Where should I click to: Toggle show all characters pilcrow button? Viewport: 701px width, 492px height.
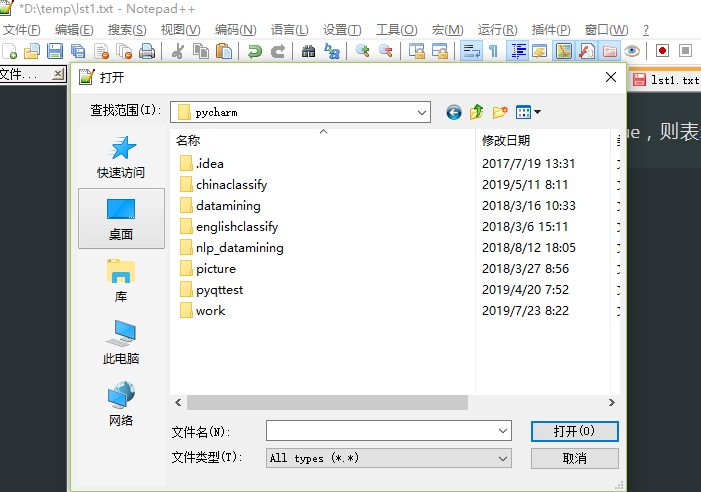point(493,51)
